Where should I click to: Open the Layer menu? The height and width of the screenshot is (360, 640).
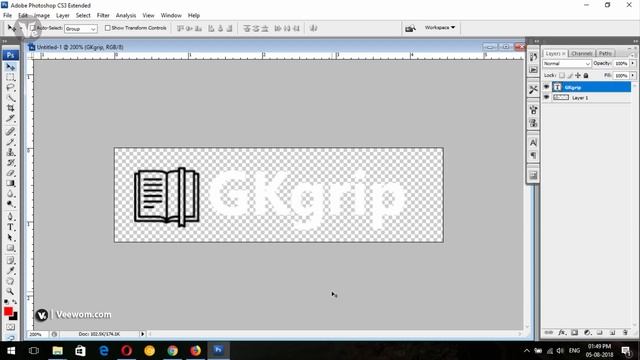(x=62, y=16)
